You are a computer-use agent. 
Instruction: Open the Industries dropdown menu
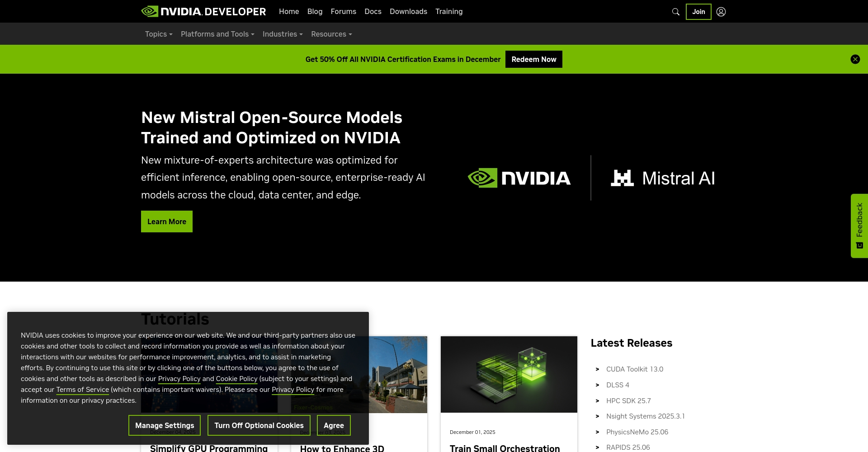point(283,34)
